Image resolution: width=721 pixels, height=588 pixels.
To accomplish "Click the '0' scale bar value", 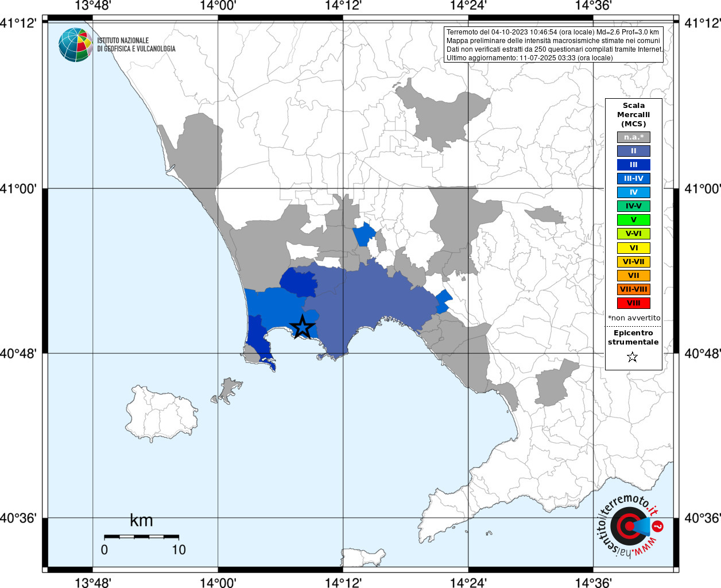I will coord(104,550).
